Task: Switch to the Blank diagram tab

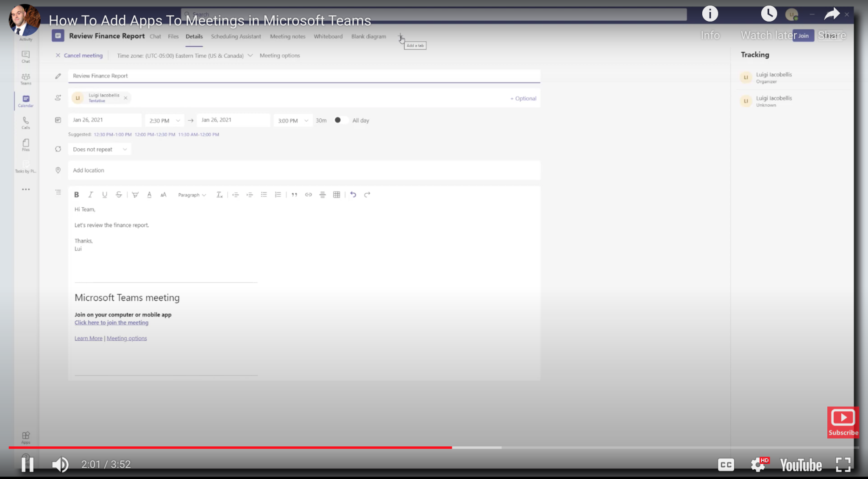Action: (369, 36)
